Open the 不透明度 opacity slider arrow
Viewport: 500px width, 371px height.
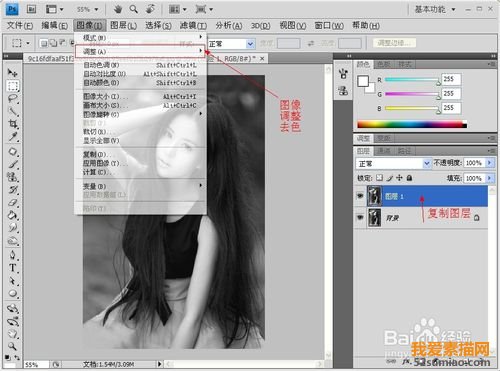489,163
